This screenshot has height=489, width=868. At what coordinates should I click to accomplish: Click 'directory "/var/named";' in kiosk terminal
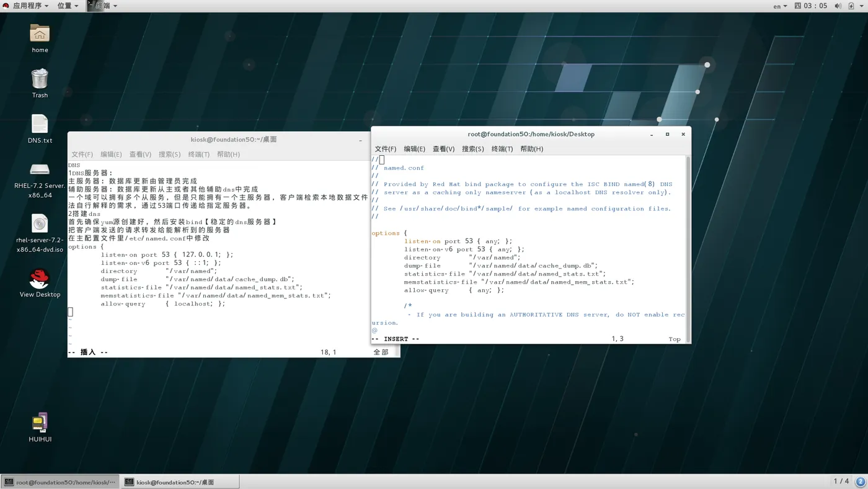click(159, 271)
